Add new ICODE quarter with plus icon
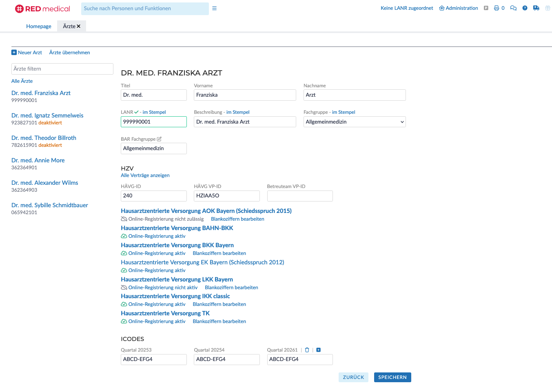The width and height of the screenshot is (552, 392). click(319, 350)
